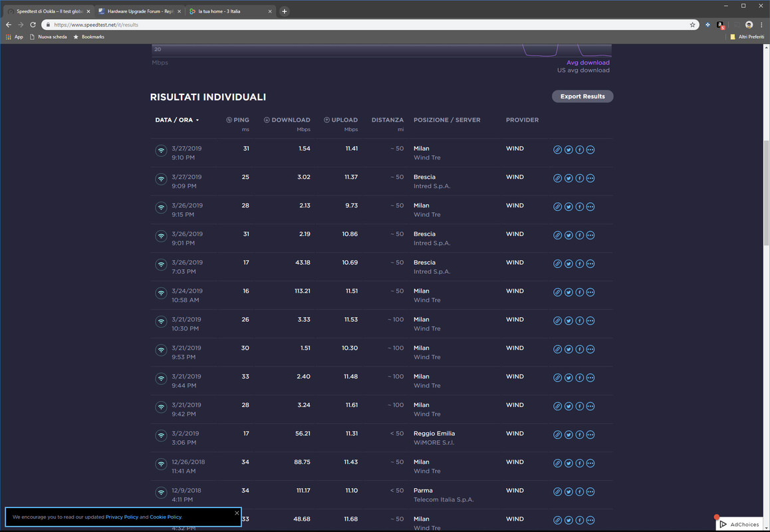This screenshot has width=770, height=532.
Task: Toggle the US avg download chart legend
Action: tap(583, 70)
